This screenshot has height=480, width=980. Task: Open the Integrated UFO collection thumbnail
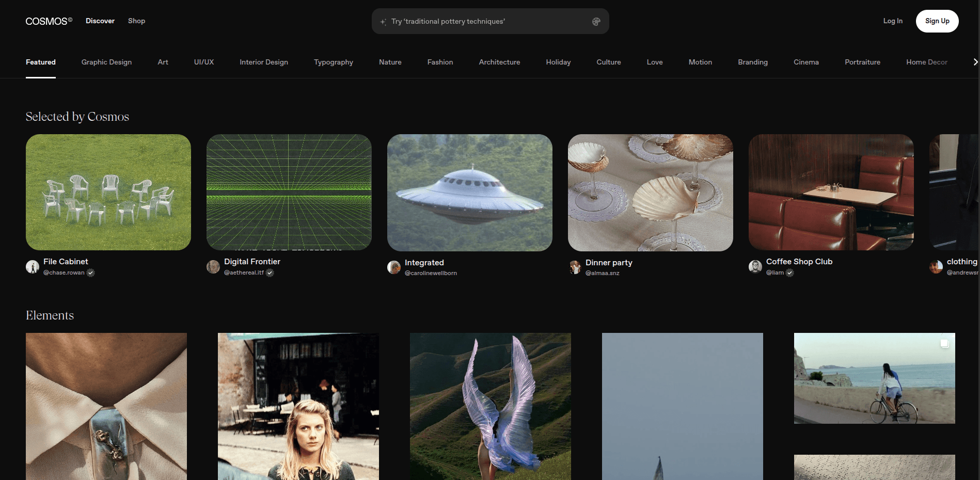click(x=469, y=193)
